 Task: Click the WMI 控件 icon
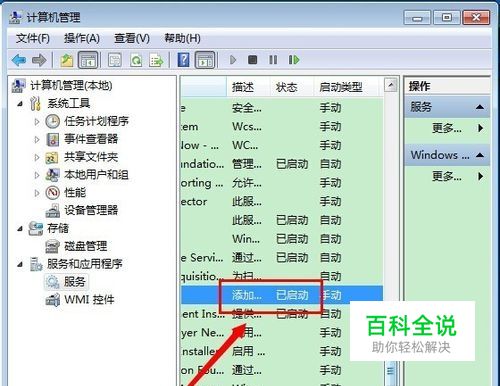[x=53, y=300]
